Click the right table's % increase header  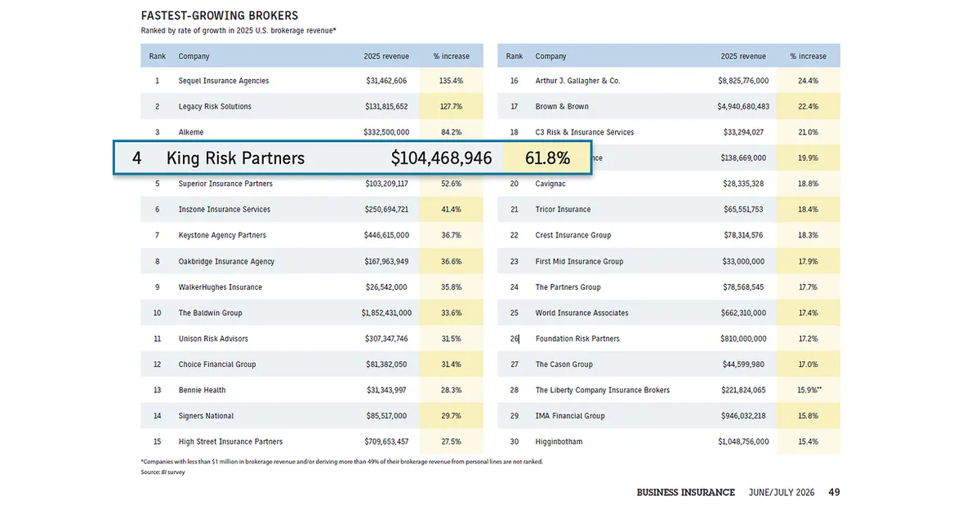coord(808,56)
